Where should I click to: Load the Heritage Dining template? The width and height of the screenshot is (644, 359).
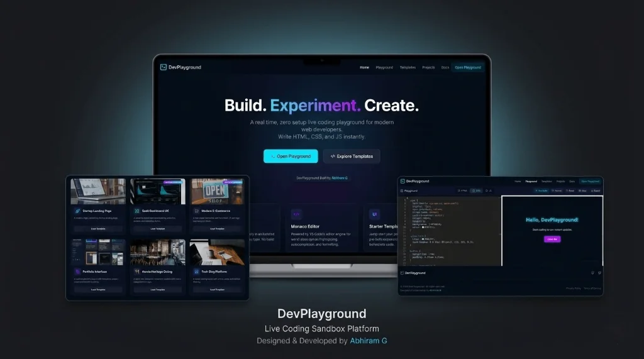158,290
